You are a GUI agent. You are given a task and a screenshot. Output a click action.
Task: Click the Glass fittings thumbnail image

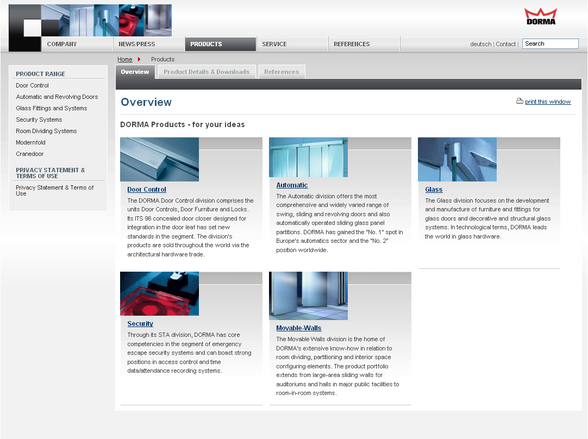click(457, 159)
